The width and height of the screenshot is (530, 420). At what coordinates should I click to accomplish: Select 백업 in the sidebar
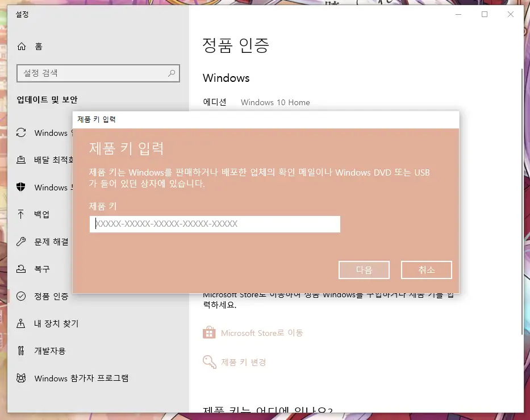point(42,214)
